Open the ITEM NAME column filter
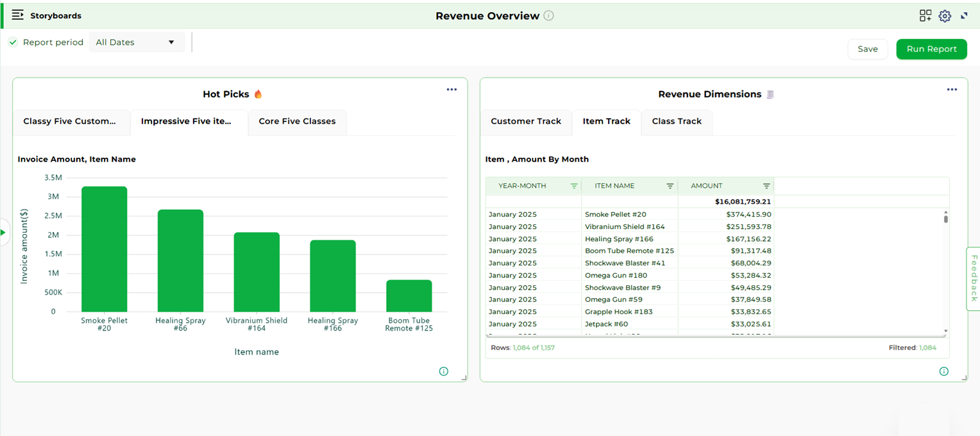Viewport: 980px width, 436px height. [x=670, y=186]
